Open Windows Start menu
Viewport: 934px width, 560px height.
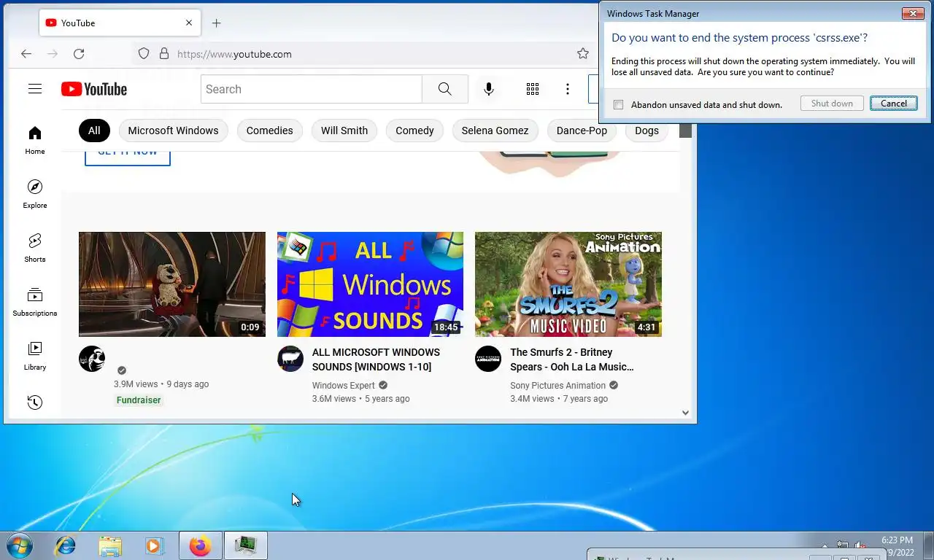click(20, 545)
